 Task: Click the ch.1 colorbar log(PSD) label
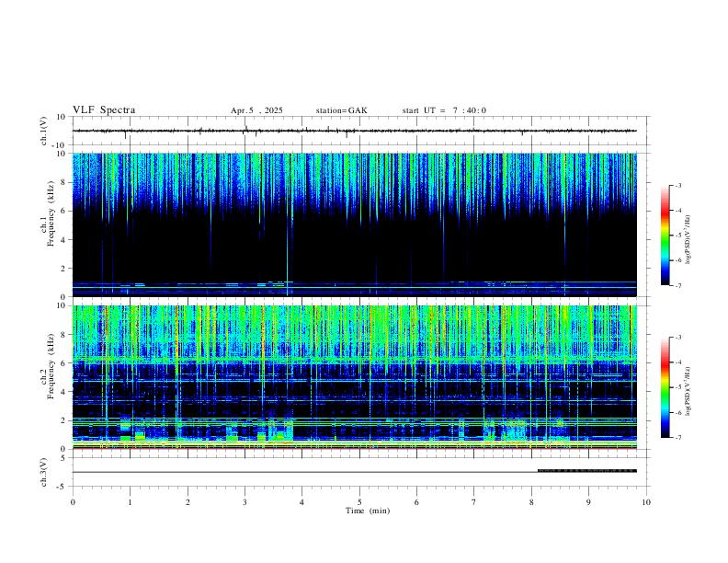coord(688,240)
